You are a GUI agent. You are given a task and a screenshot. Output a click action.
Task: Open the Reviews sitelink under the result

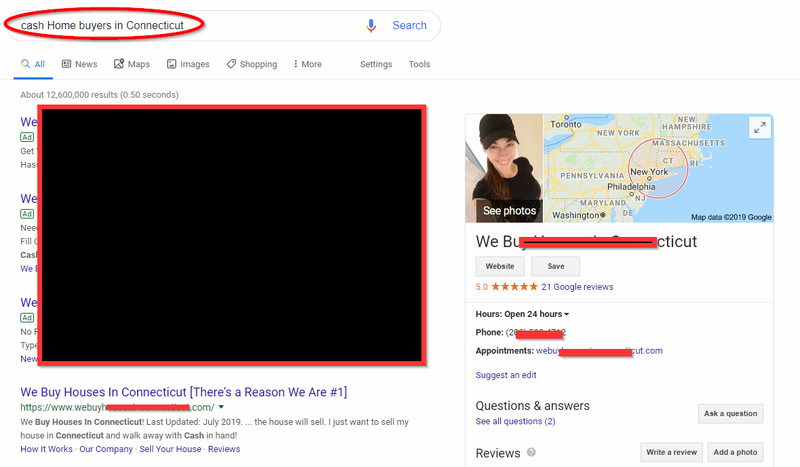pos(224,449)
